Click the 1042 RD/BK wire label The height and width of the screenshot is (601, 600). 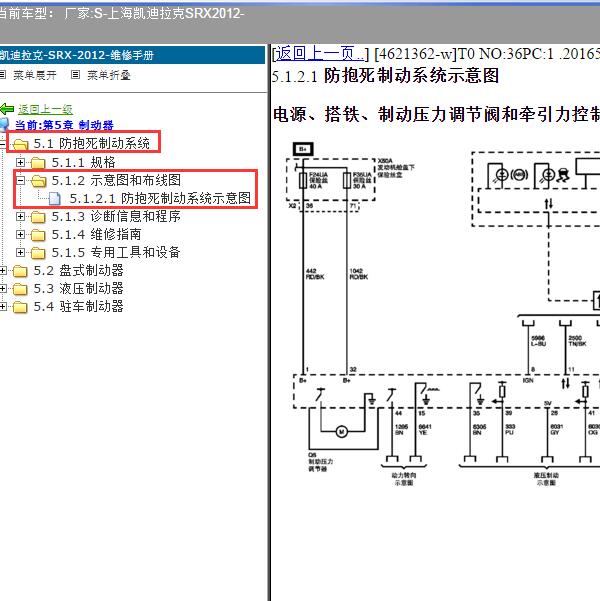coord(358,274)
